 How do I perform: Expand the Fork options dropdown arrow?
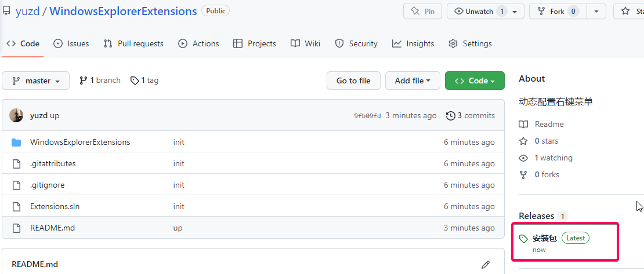[x=597, y=11]
